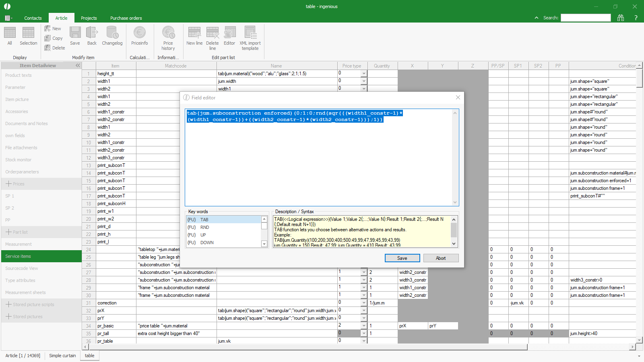The image size is (644, 362).
Task: Save the field editor formula
Action: (x=402, y=258)
